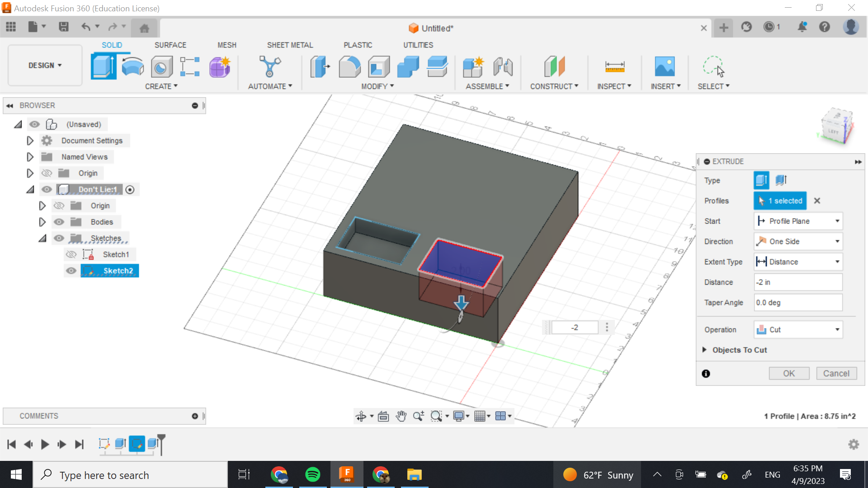Open the Operation Cut dropdown
The image size is (868, 488).
798,329
